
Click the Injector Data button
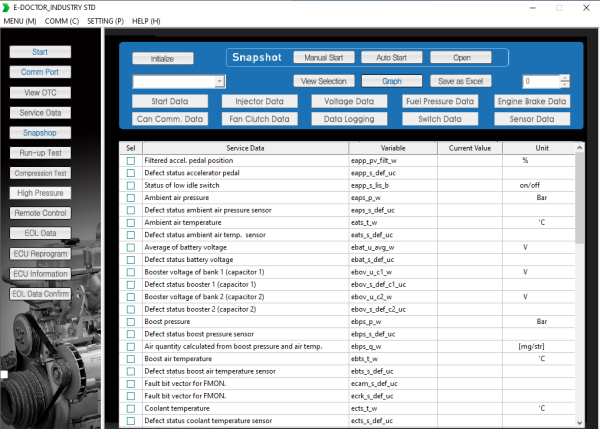[259, 101]
